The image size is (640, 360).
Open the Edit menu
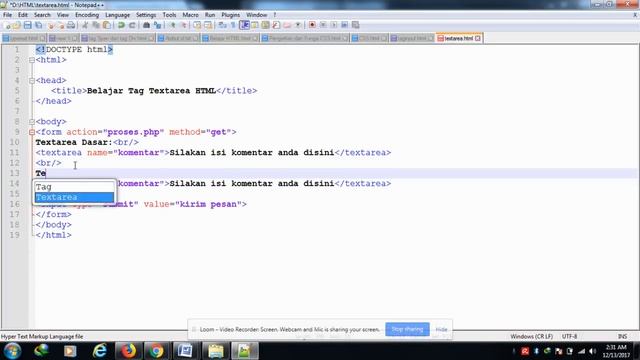tap(23, 15)
